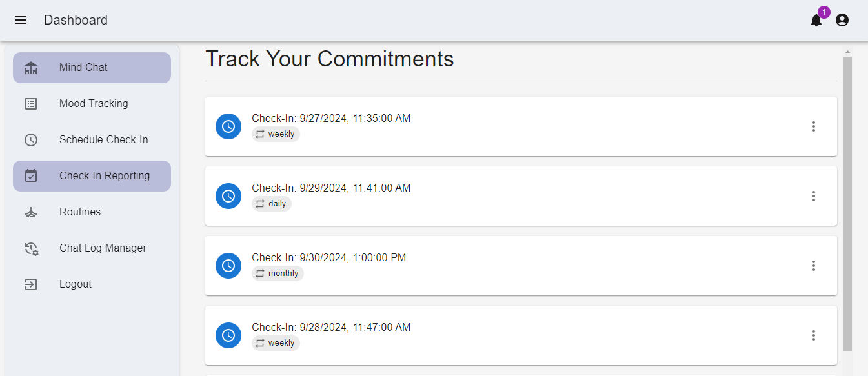The width and height of the screenshot is (868, 376).
Task: Open the user account profile icon
Action: click(842, 20)
